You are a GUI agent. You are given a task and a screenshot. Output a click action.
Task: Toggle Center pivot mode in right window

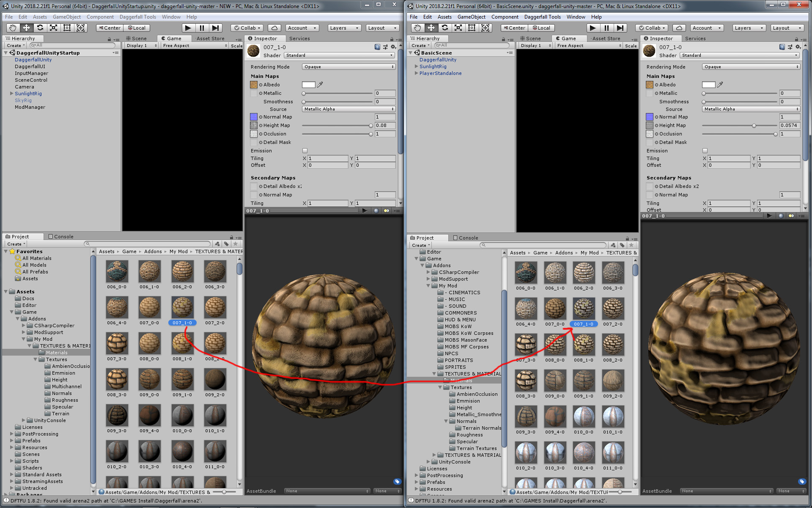(514, 28)
